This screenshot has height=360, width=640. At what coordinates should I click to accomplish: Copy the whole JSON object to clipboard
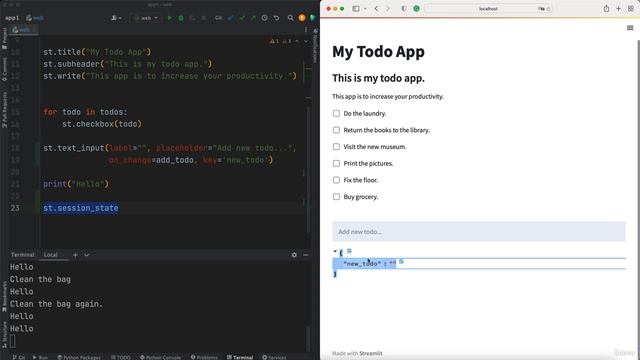pyautogui.click(x=349, y=251)
